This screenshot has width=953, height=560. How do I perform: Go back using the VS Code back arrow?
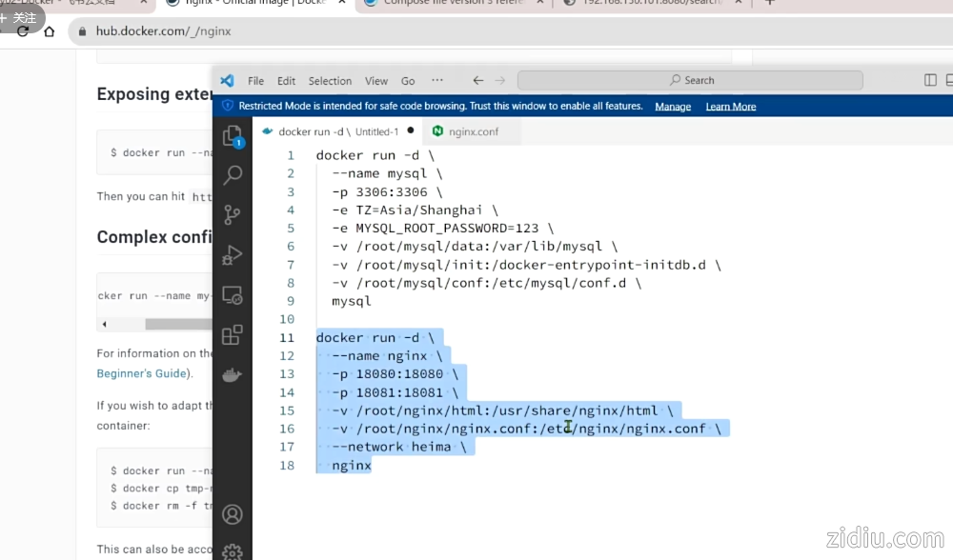477,81
